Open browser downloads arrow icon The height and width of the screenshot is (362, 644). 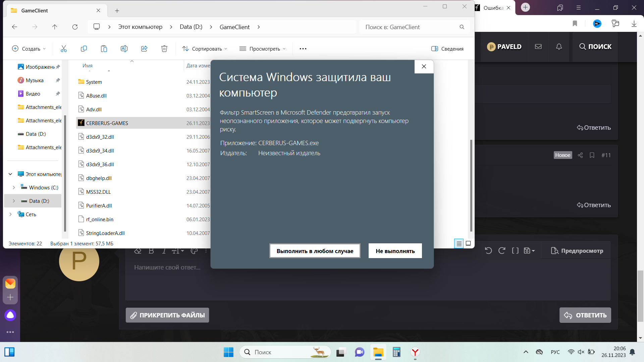point(634,23)
